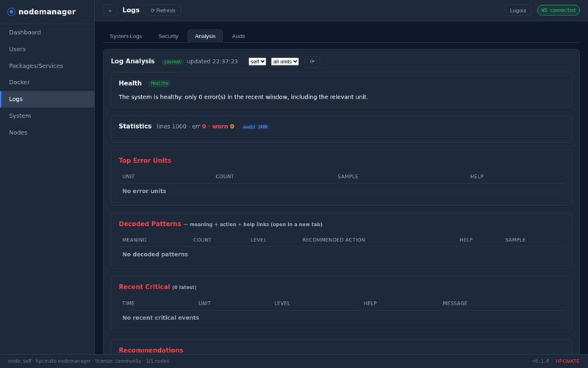588x368 pixels.
Task: Click the circular reload icon beside all units
Action: (x=312, y=62)
